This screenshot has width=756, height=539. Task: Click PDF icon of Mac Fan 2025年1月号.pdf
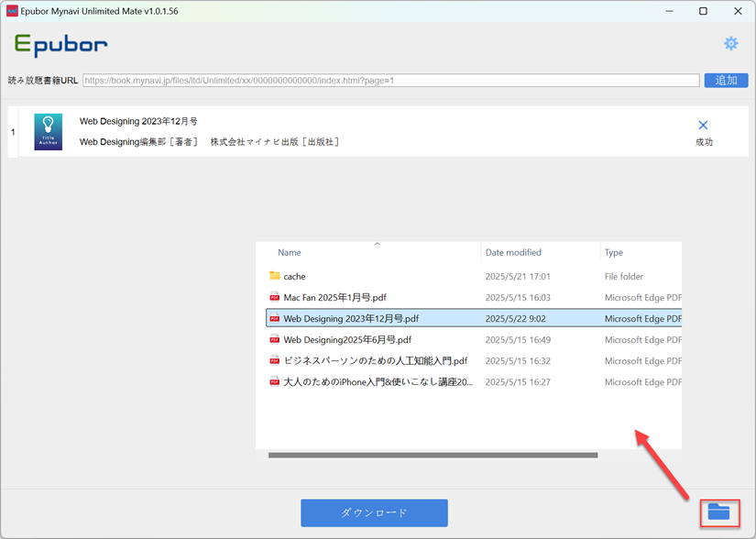click(275, 297)
